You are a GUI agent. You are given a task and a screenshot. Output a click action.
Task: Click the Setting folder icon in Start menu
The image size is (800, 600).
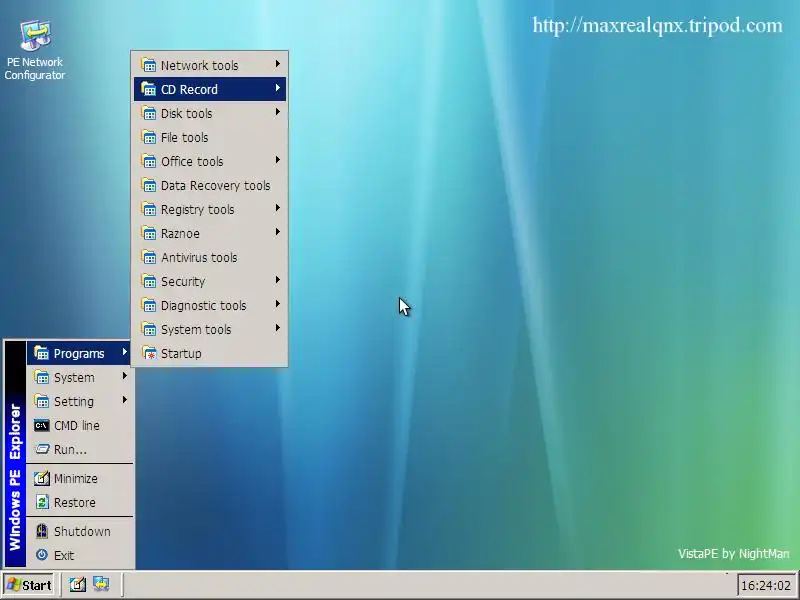41,401
